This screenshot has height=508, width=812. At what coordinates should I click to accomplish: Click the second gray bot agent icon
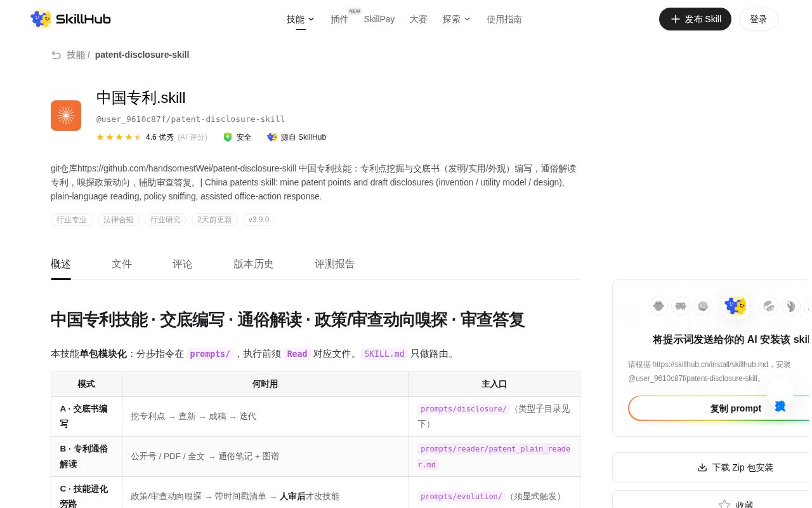(x=681, y=306)
